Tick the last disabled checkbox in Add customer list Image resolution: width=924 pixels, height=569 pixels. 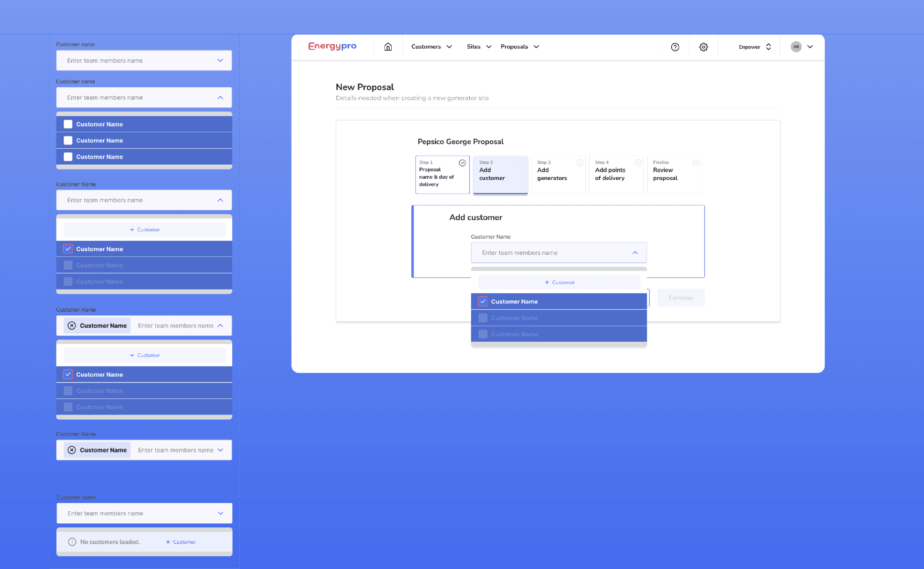[x=483, y=334]
